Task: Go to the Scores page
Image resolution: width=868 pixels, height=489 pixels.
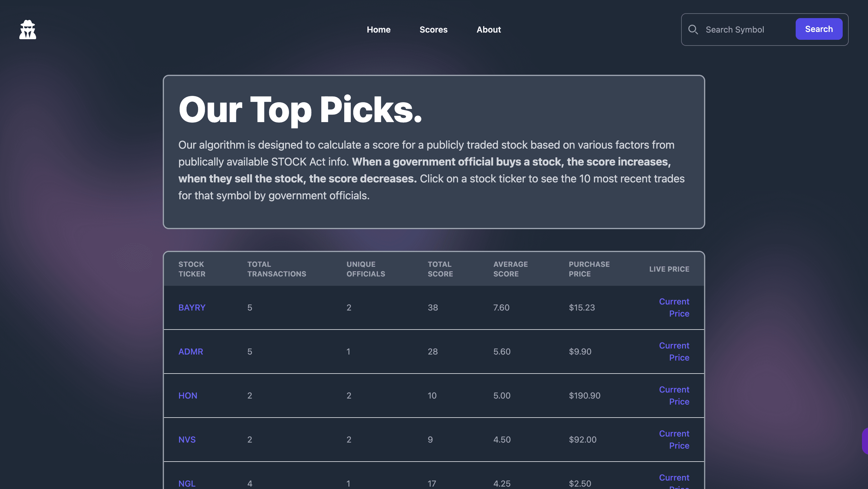Action: tap(433, 30)
